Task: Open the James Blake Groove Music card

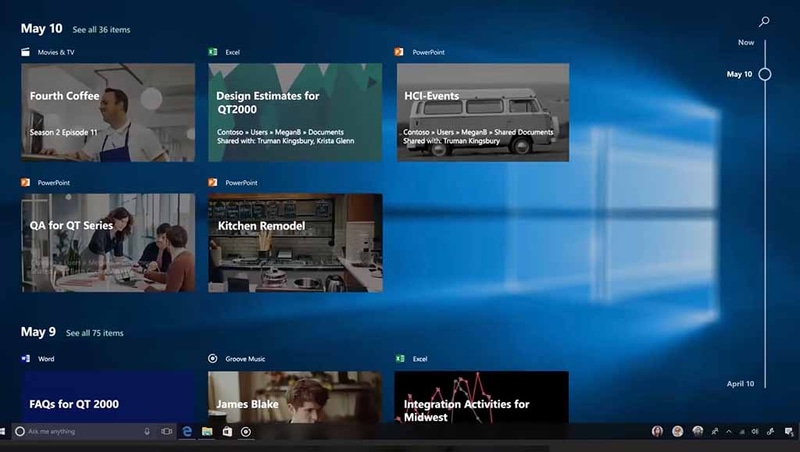Action: [x=294, y=397]
